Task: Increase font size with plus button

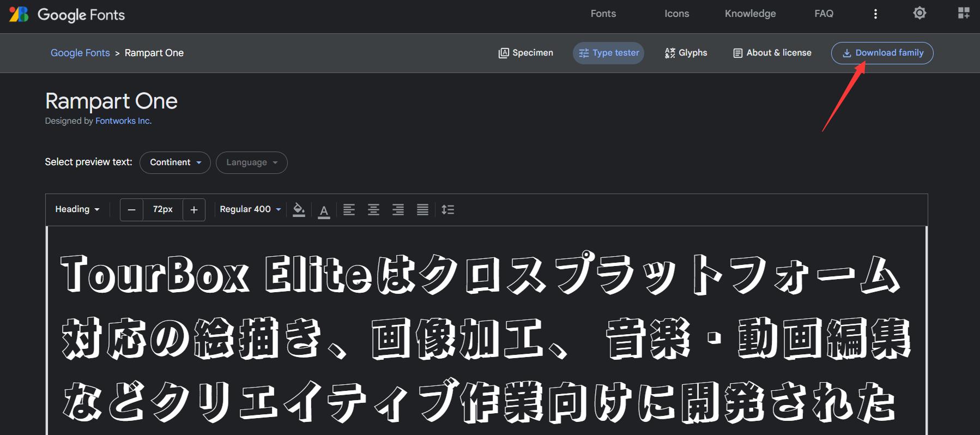Action: point(193,210)
